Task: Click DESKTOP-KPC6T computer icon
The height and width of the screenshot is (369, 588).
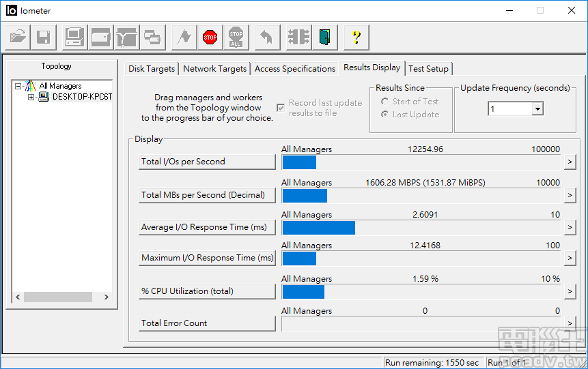Action: click(44, 97)
